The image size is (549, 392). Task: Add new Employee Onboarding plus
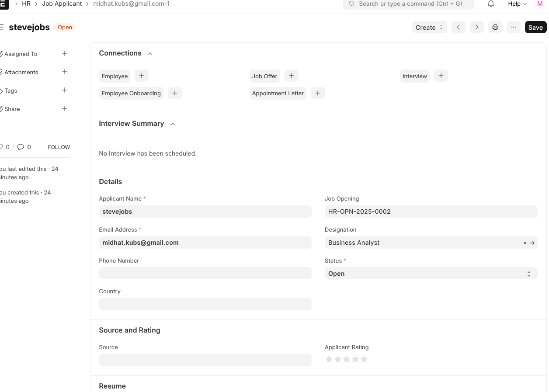coord(175,93)
